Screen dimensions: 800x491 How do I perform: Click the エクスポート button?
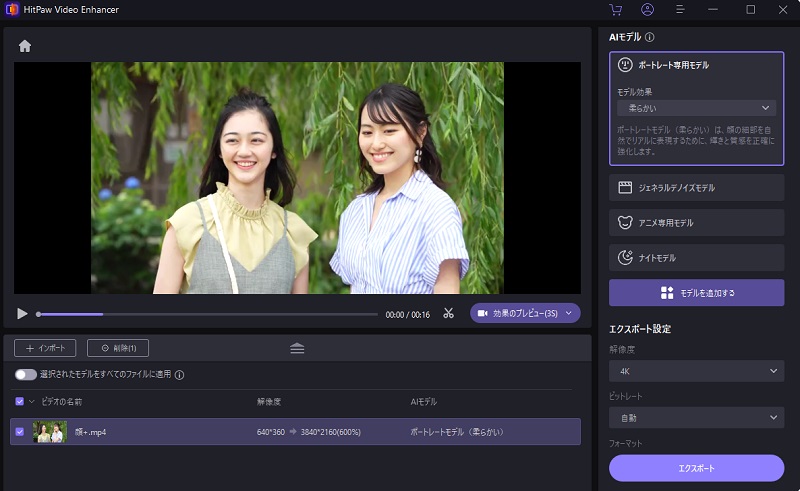coord(696,468)
